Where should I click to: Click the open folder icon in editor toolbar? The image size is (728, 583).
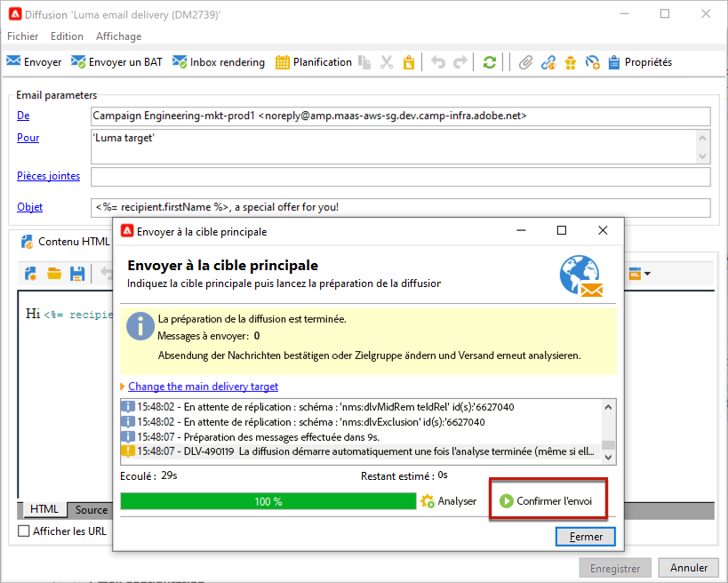[x=54, y=274]
